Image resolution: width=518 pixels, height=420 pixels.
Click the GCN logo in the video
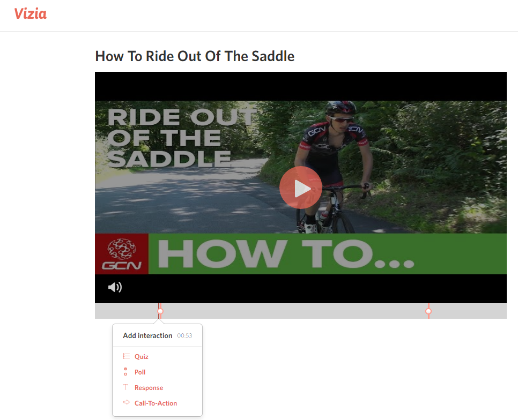[x=122, y=254]
